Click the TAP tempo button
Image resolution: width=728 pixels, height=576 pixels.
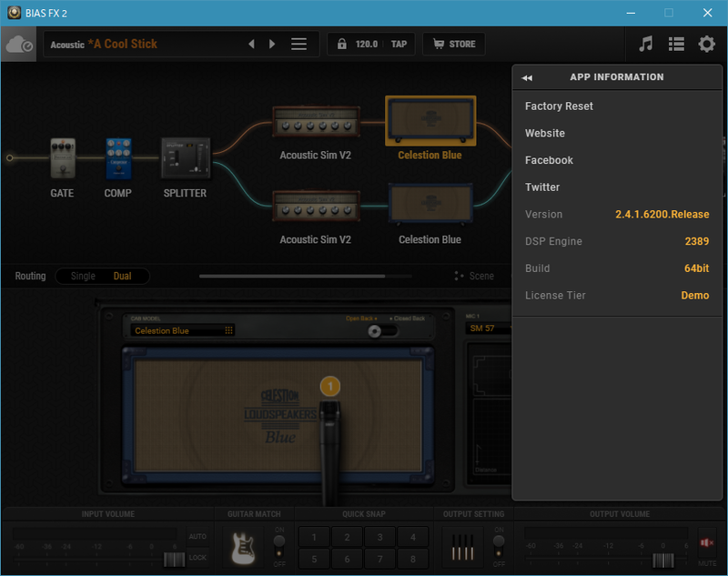tap(399, 44)
